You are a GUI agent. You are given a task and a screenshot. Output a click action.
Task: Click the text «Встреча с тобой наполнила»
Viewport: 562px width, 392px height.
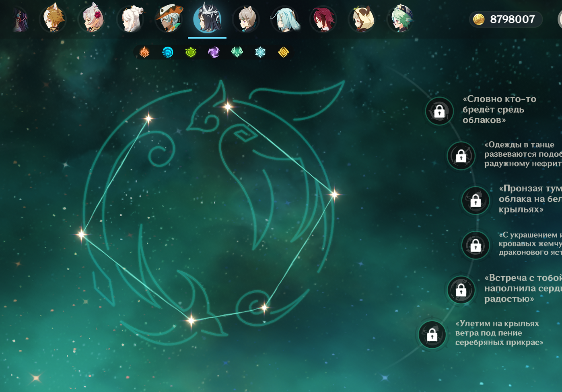click(x=523, y=288)
